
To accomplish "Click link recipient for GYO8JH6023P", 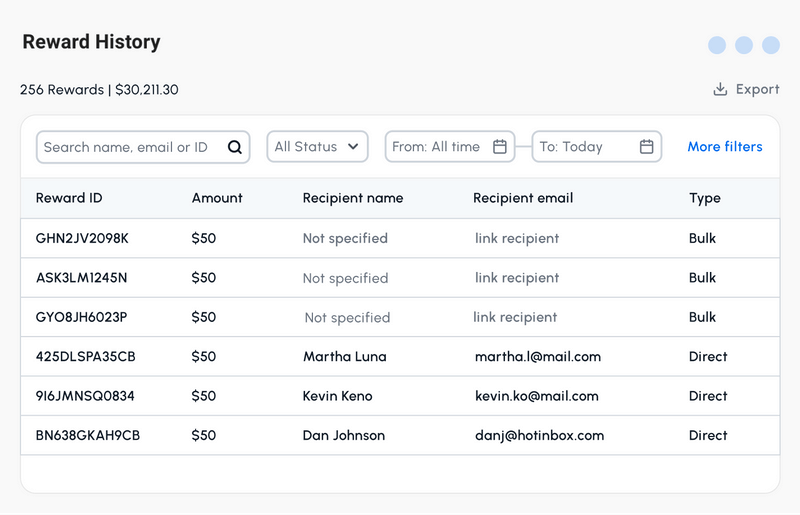I will [515, 317].
